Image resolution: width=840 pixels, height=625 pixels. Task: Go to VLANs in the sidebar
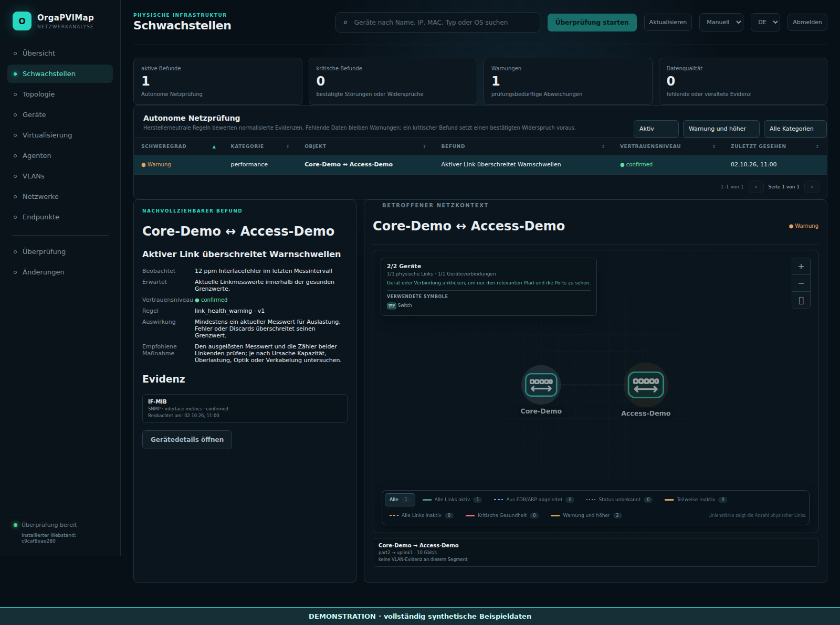[60, 176]
